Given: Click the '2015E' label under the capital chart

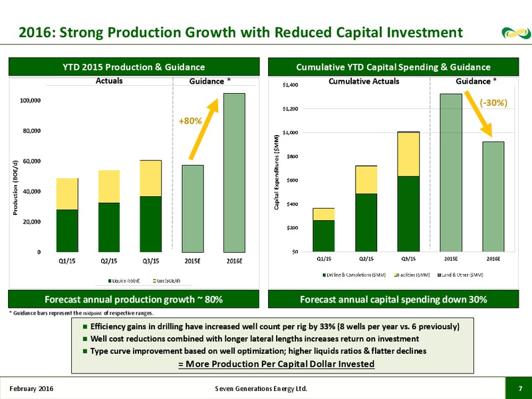Looking at the screenshot, I should tap(451, 259).
